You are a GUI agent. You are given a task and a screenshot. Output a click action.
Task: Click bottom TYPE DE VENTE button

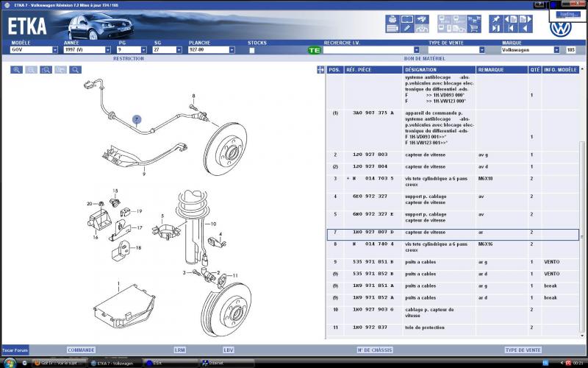point(523,350)
